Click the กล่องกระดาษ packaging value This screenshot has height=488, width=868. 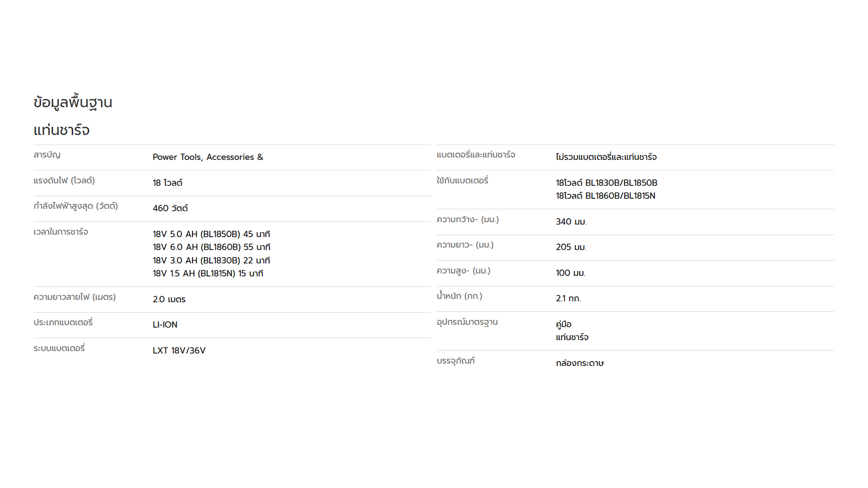pyautogui.click(x=580, y=363)
